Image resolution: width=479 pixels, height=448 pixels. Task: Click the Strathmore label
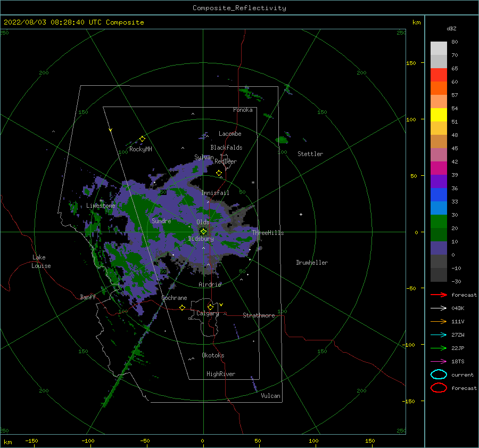coord(259,315)
